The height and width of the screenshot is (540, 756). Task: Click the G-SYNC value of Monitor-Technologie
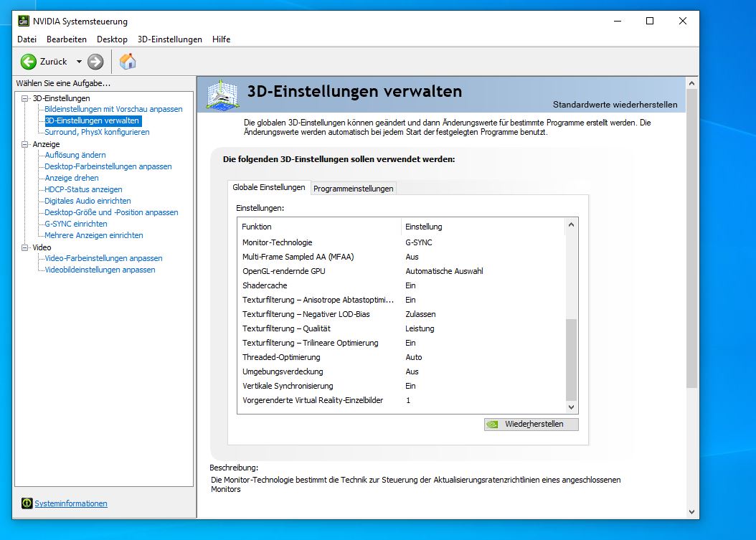point(418,242)
